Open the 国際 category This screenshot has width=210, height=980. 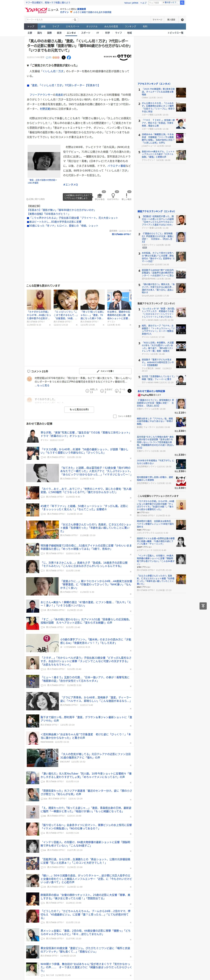point(49,33)
